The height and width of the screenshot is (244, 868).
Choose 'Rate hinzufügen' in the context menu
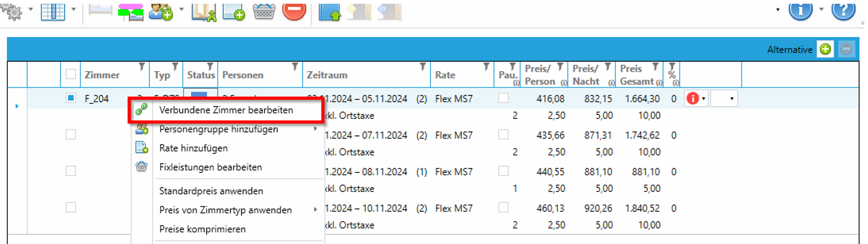(x=193, y=148)
